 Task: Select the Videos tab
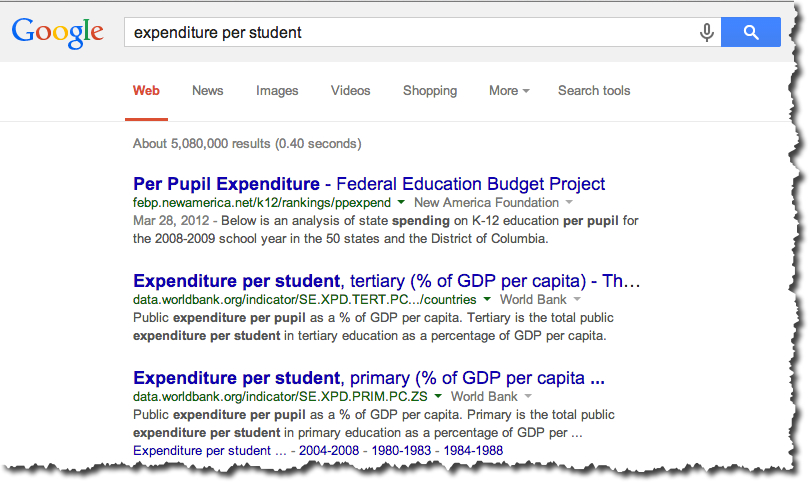[350, 90]
